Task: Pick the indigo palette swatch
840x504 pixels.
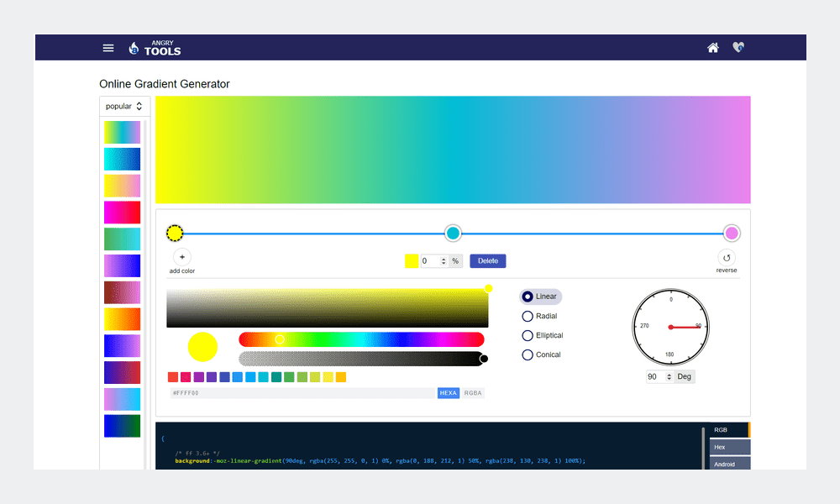Action: point(224,377)
